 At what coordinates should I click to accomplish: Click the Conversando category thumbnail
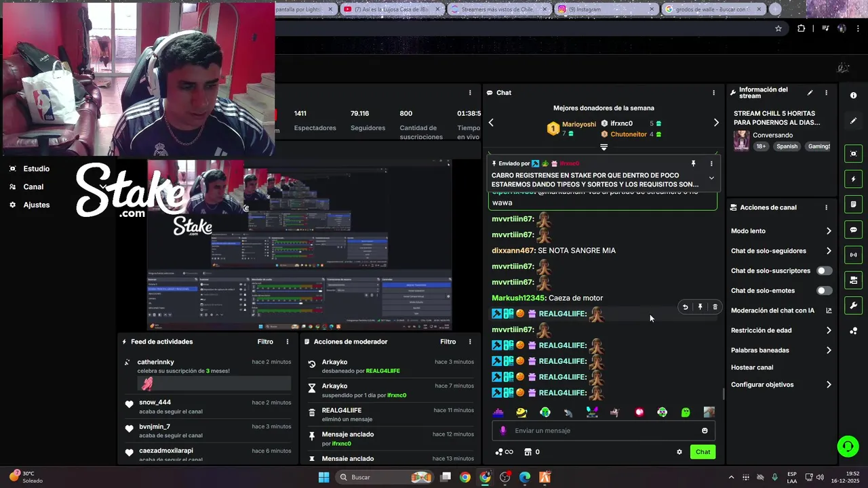coord(742,140)
